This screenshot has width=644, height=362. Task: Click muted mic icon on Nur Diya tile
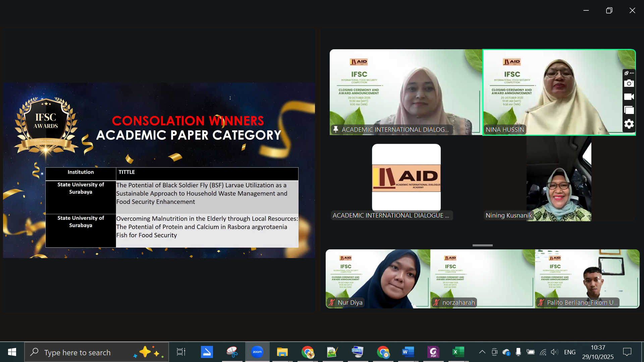pyautogui.click(x=332, y=302)
